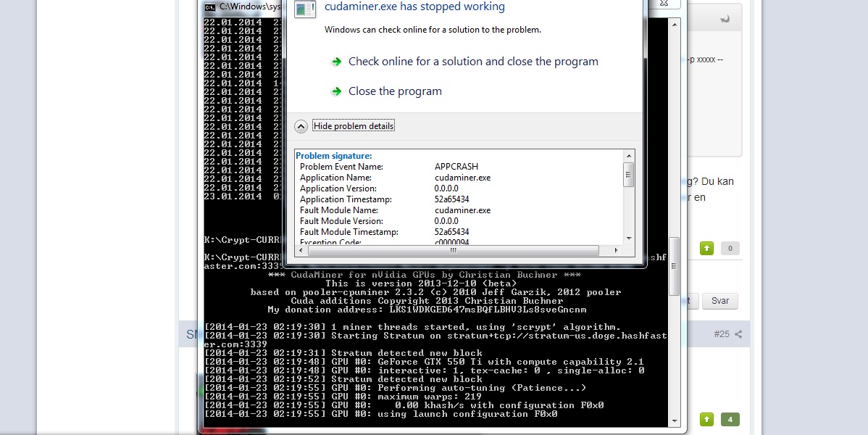Click the right arrow of problem details horizontal scrollbar
The height and width of the screenshot is (435, 868).
coord(616,250)
